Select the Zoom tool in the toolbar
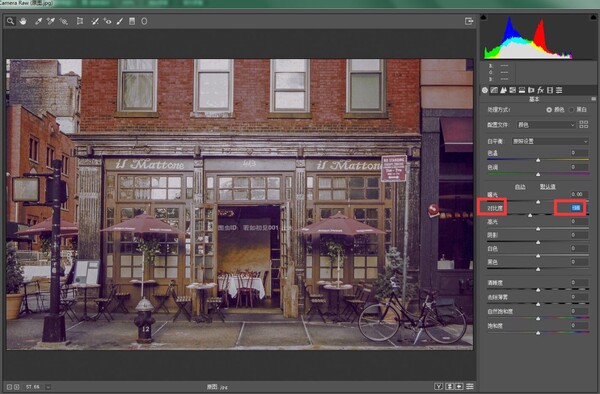The width and height of the screenshot is (600, 394). [10, 21]
